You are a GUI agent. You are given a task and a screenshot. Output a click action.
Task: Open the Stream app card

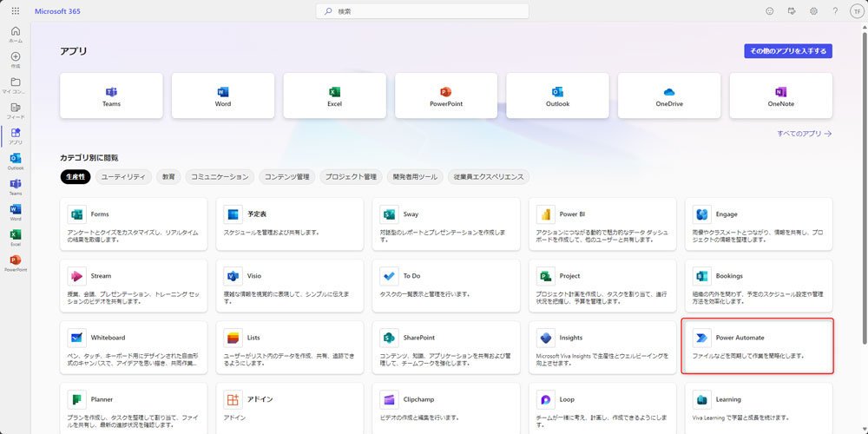point(134,286)
